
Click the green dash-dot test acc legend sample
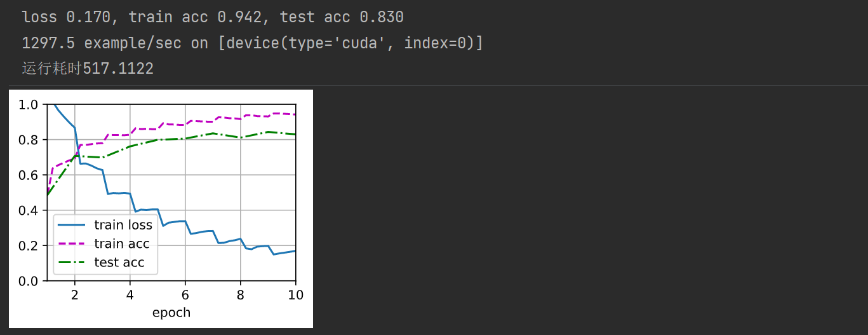[72, 263]
